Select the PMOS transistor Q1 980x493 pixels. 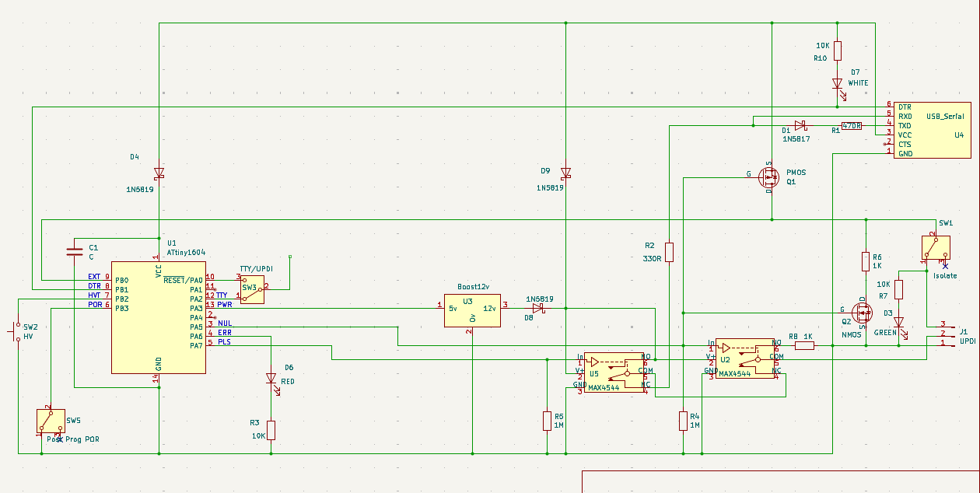tap(769, 179)
